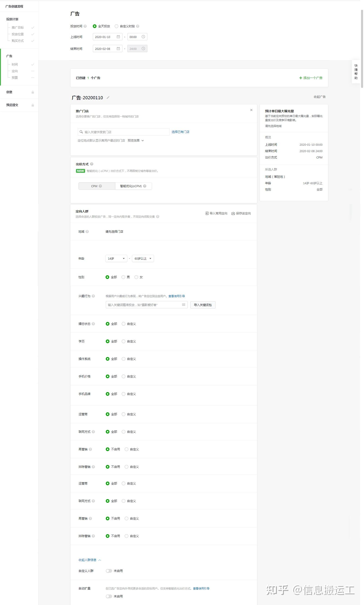Click the help icon beside 兴趣行为
Screen dimensions: 364x605
tap(93, 296)
